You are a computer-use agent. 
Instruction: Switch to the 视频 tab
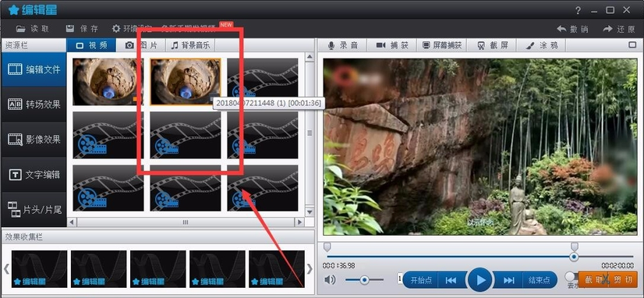point(91,45)
